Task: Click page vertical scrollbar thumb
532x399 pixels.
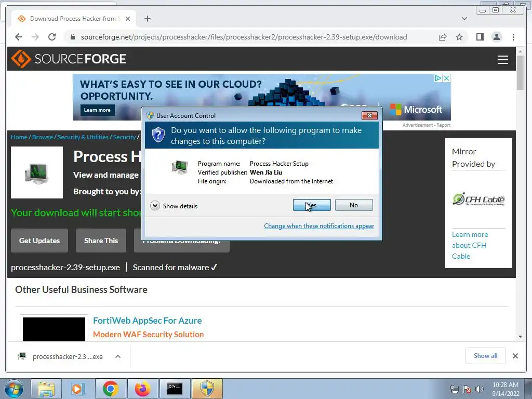Action: coord(520,73)
